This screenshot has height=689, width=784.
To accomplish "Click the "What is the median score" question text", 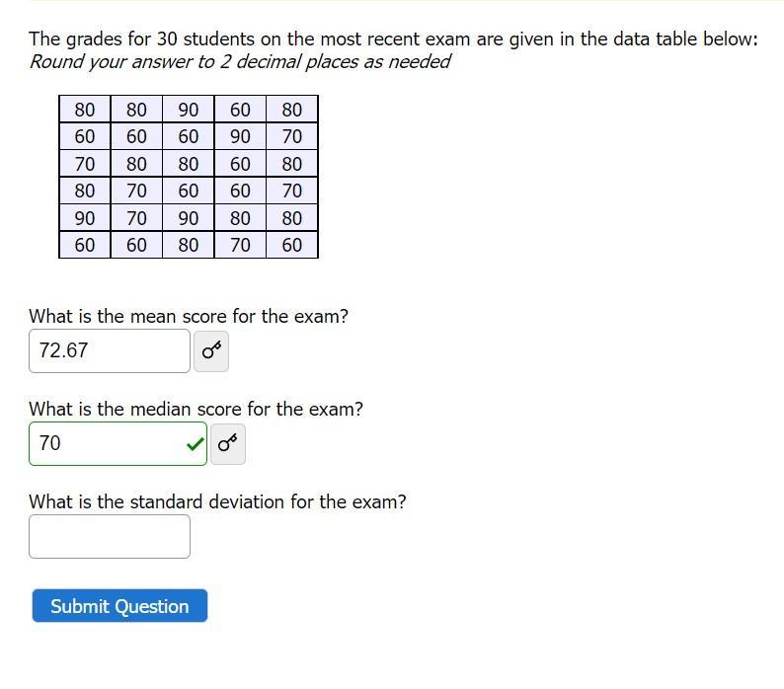I will pyautogui.click(x=196, y=409).
